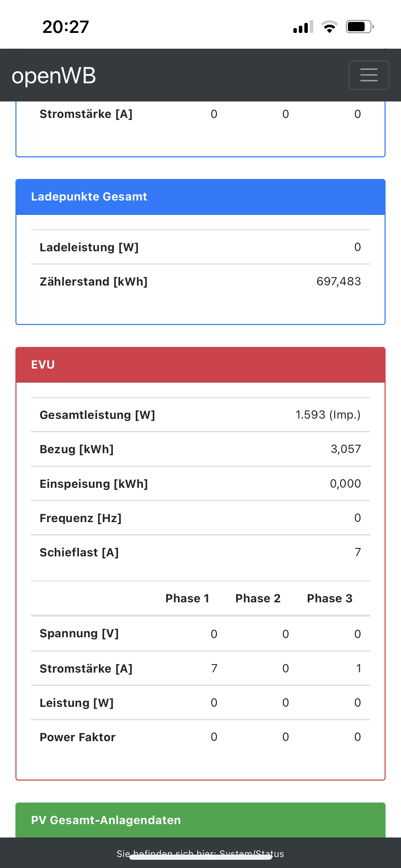Tap the Ladeleistung [W] row label
The image size is (401, 868).
coord(89,247)
